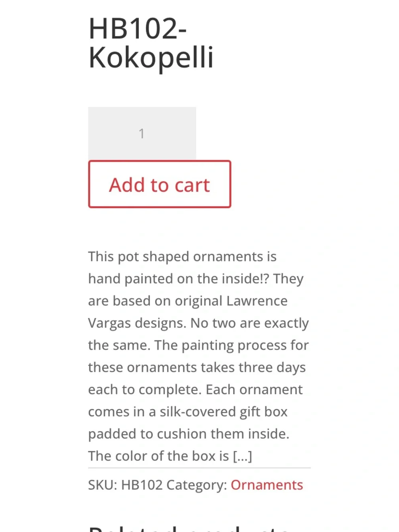This screenshot has height=532, width=399.
Task: Click 'Vargas designs' in the description
Action: point(137,323)
